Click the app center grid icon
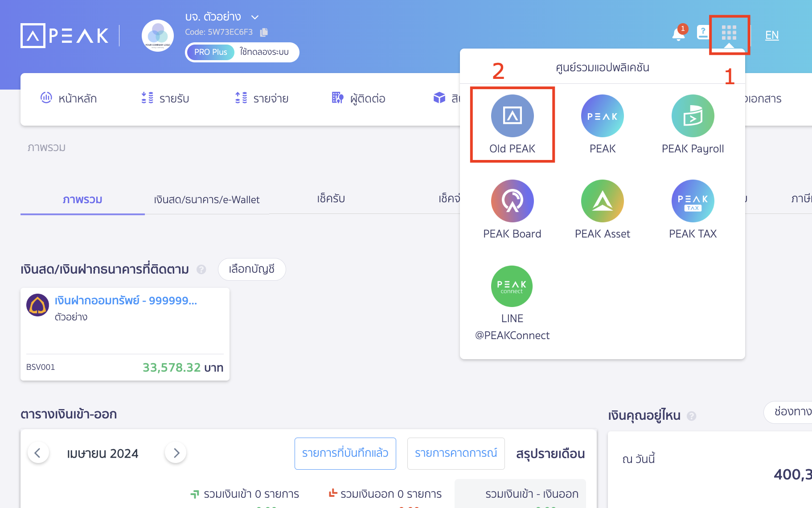The width and height of the screenshot is (812, 508). click(x=729, y=33)
